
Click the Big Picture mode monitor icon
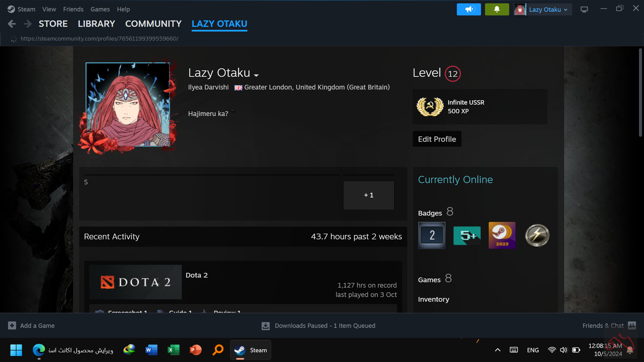pyautogui.click(x=584, y=9)
